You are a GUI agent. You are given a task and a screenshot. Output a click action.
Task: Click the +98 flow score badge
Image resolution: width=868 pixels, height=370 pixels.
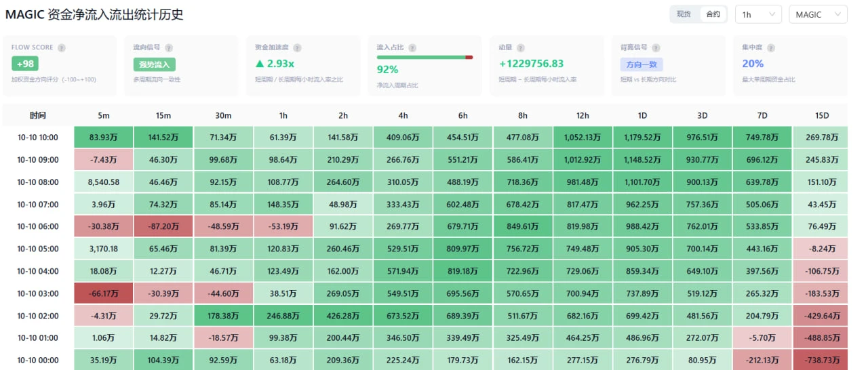(x=25, y=64)
